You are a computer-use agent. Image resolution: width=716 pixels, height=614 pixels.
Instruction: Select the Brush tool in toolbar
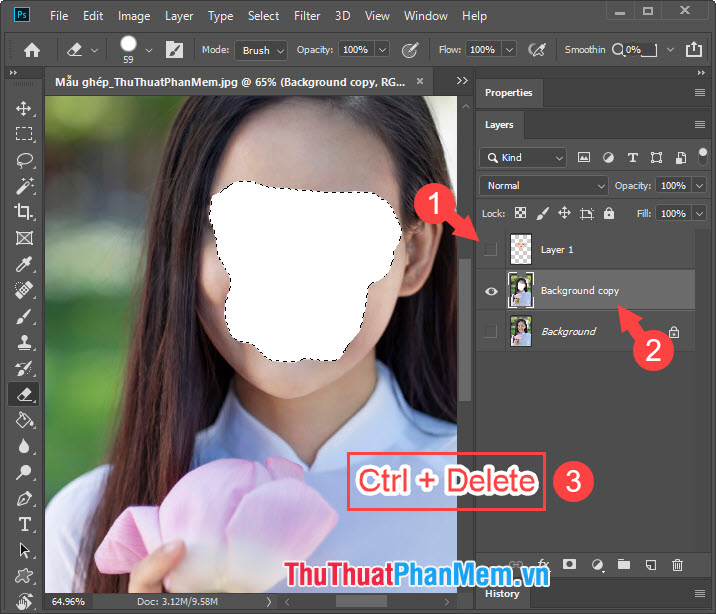click(x=24, y=316)
